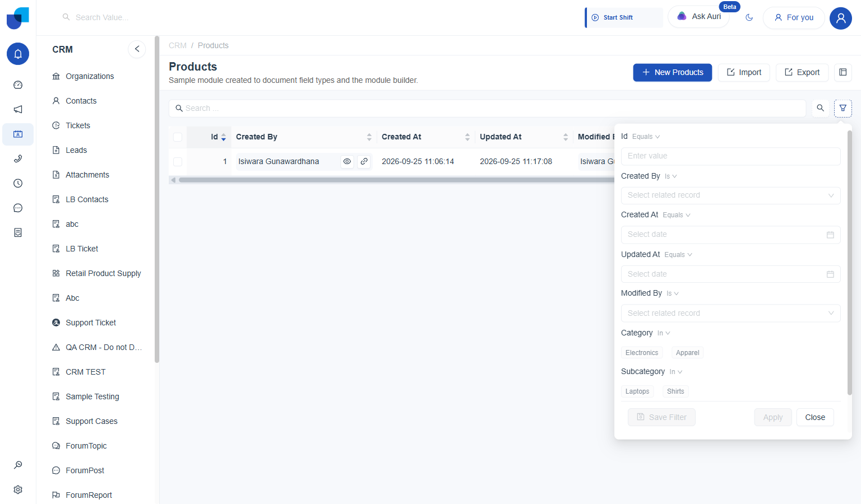Open Modified By select related record dropdown
The width and height of the screenshot is (861, 504).
[x=731, y=313]
